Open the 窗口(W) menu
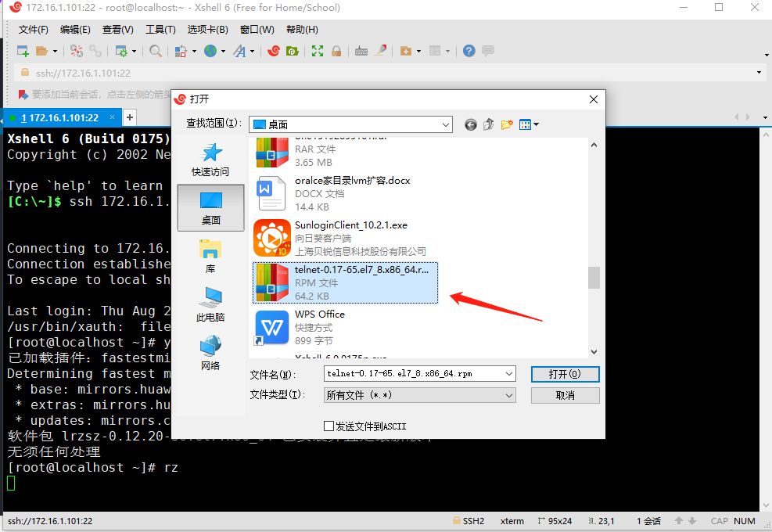The width and height of the screenshot is (772, 532). click(x=257, y=30)
